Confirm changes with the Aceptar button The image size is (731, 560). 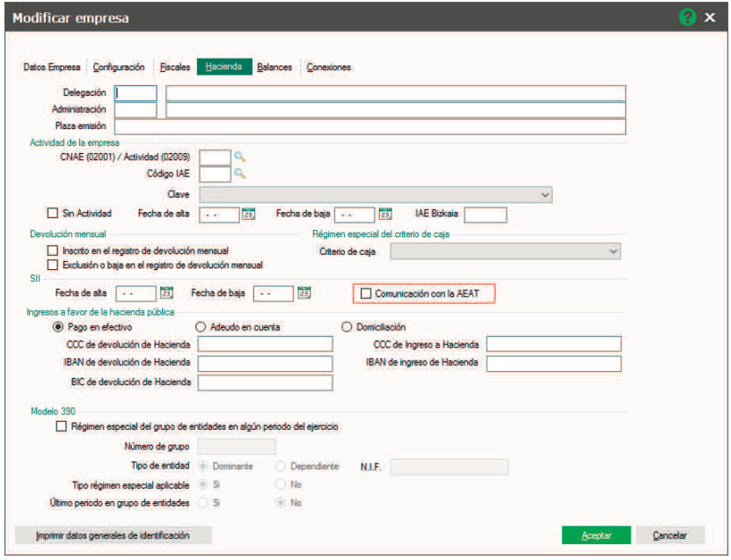[596, 535]
